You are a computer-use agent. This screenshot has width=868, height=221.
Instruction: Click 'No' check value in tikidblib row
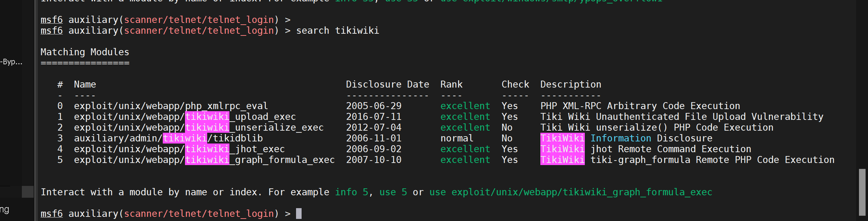507,138
